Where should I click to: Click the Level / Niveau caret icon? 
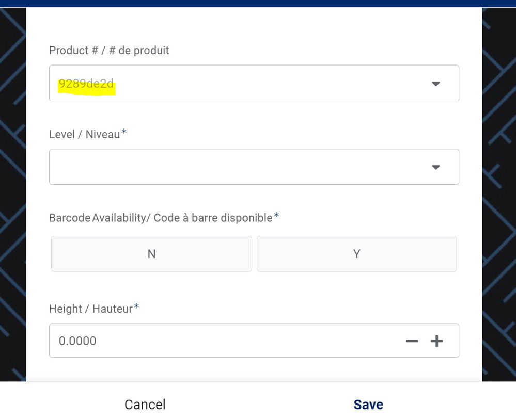[436, 167]
